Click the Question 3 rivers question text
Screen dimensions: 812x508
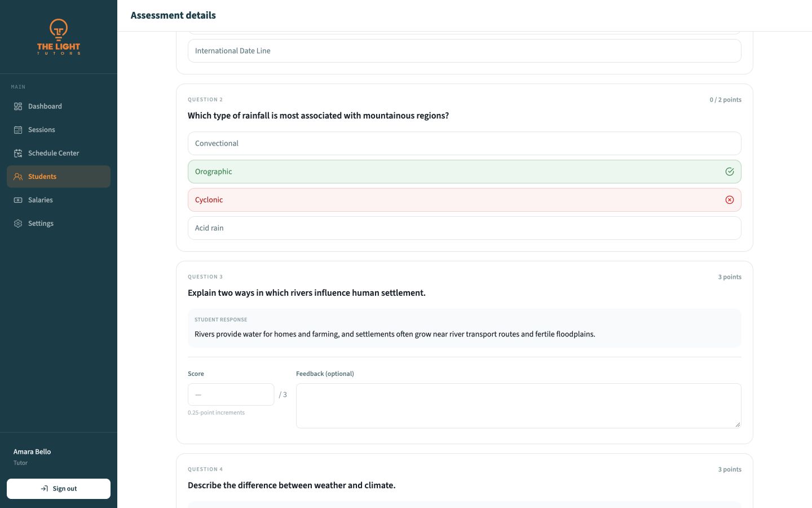[307, 293]
